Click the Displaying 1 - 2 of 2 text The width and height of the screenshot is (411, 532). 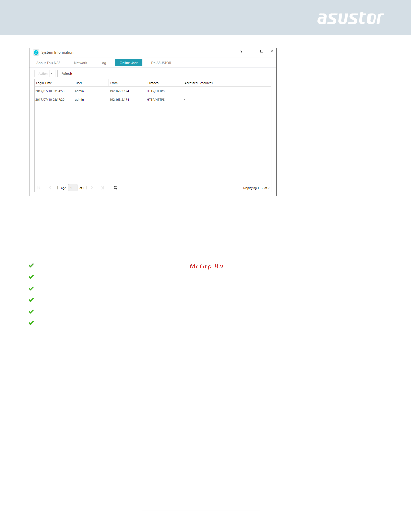click(x=256, y=188)
